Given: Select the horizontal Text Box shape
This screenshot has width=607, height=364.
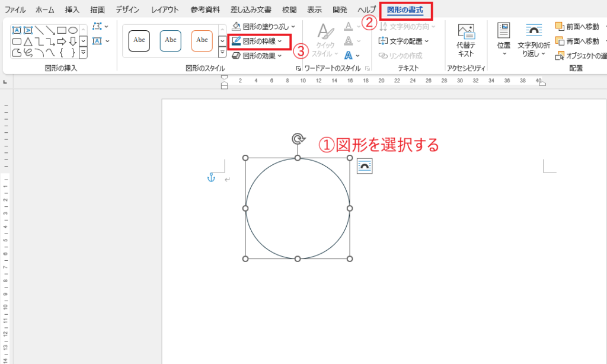Looking at the screenshot, I should coord(17,30).
